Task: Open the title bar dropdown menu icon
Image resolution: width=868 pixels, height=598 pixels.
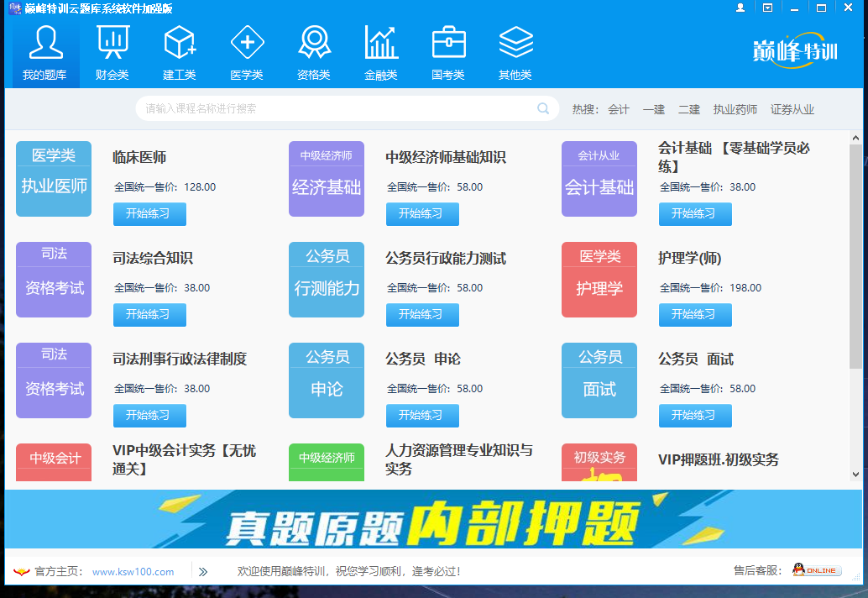Action: pyautogui.click(x=767, y=8)
